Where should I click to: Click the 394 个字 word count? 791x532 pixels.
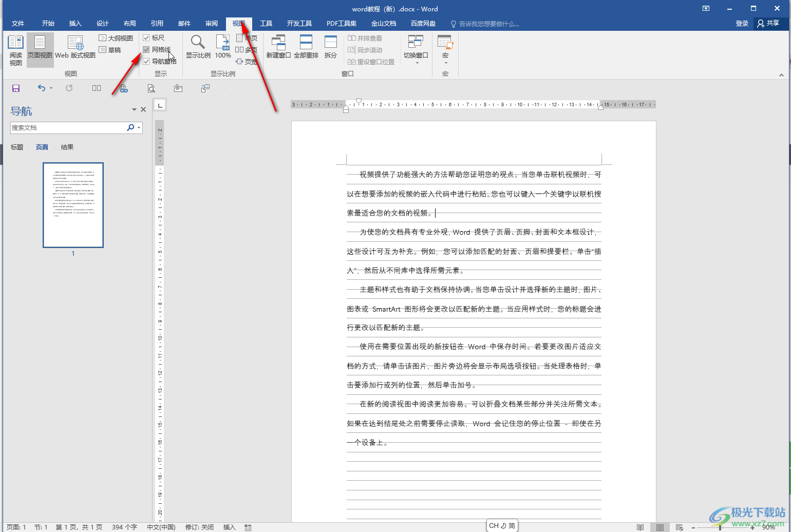coord(124,527)
